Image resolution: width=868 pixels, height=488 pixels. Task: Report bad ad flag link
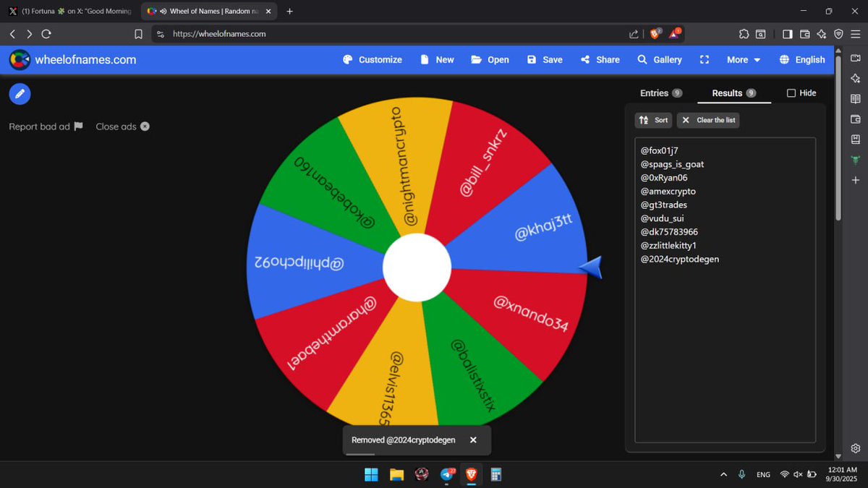pos(46,127)
